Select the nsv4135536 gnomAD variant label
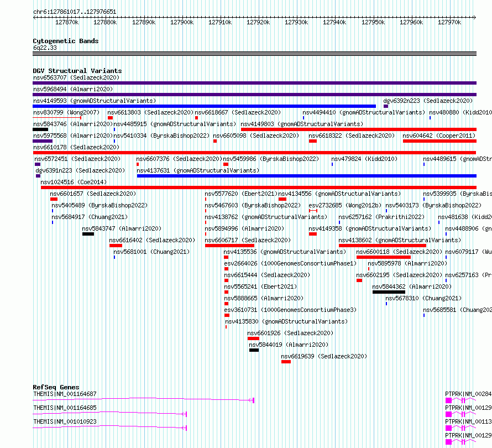This screenshot has height=448, width=492. pos(285,252)
